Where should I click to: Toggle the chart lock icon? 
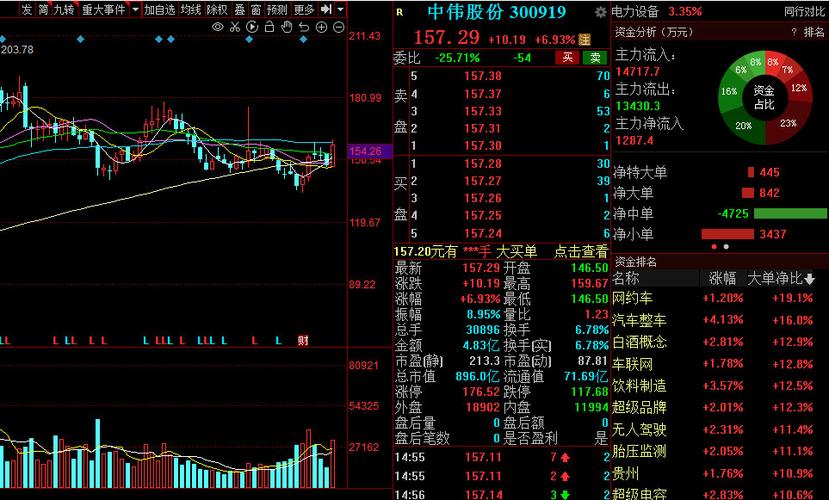point(269,27)
